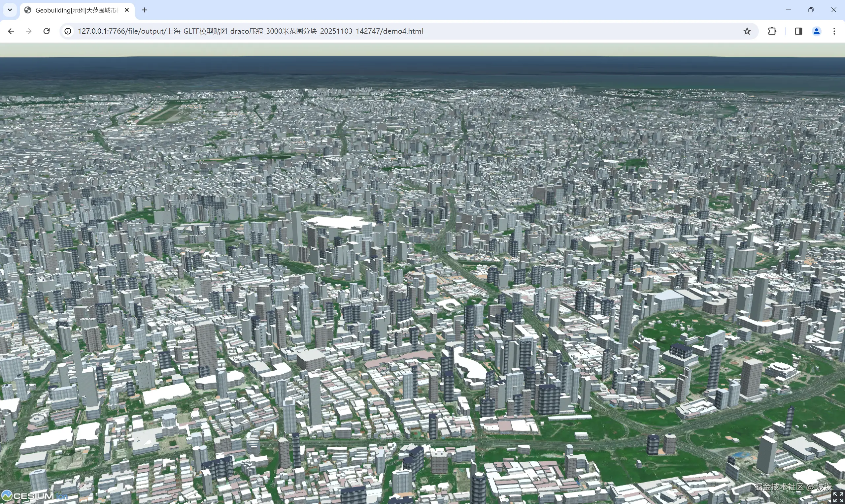Minimize the browser window

pyautogui.click(x=788, y=10)
